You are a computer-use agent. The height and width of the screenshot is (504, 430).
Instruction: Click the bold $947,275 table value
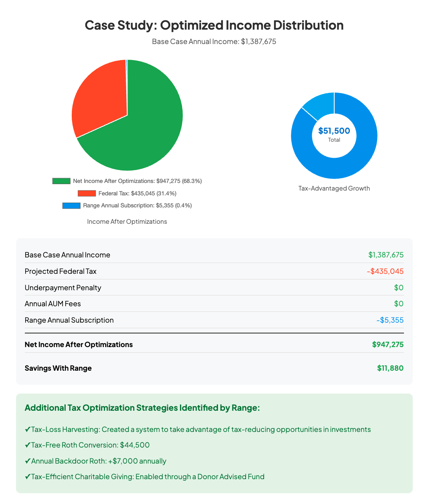coord(388,345)
